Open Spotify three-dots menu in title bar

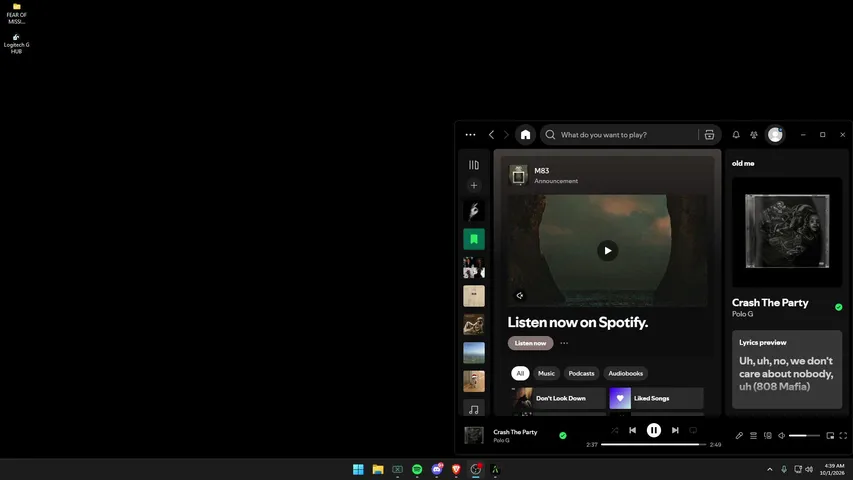coord(470,135)
